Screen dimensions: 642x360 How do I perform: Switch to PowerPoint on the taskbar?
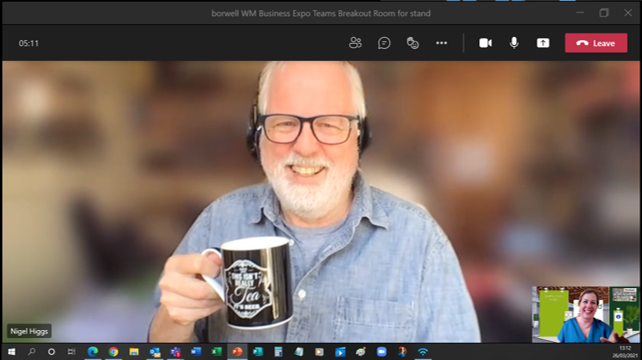(237, 352)
